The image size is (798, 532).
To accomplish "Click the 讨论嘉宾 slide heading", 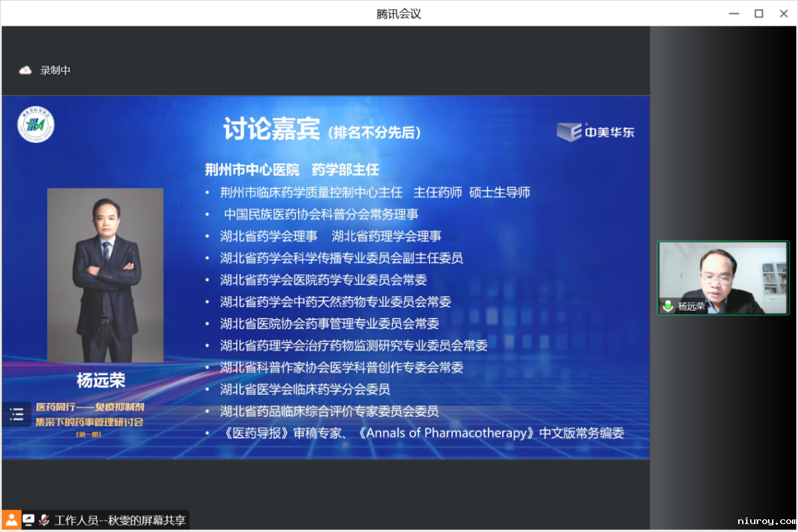I will click(x=273, y=130).
